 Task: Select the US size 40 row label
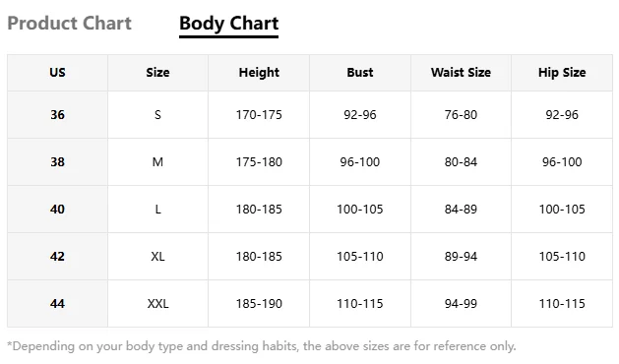[58, 210]
